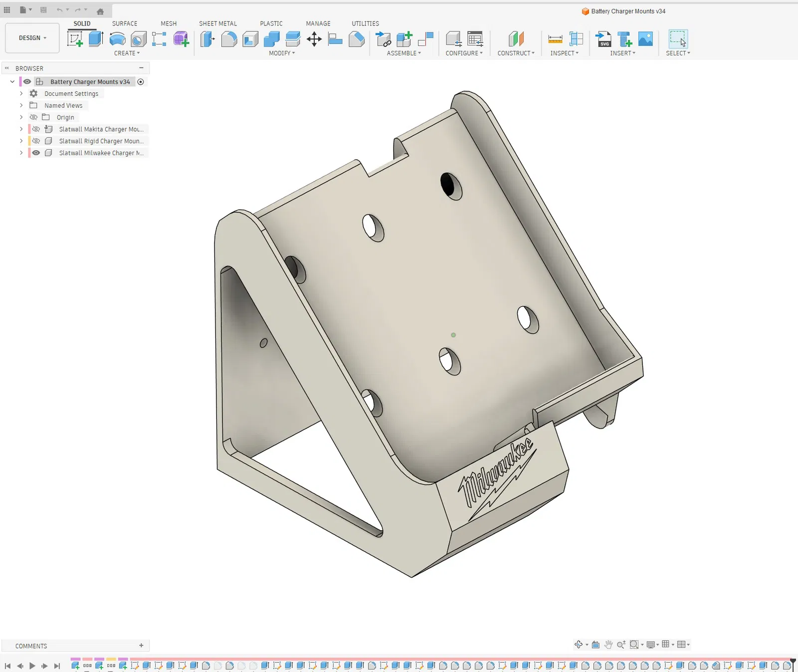The image size is (798, 672).
Task: Show the hidden Origin folder
Action: pyautogui.click(x=33, y=117)
